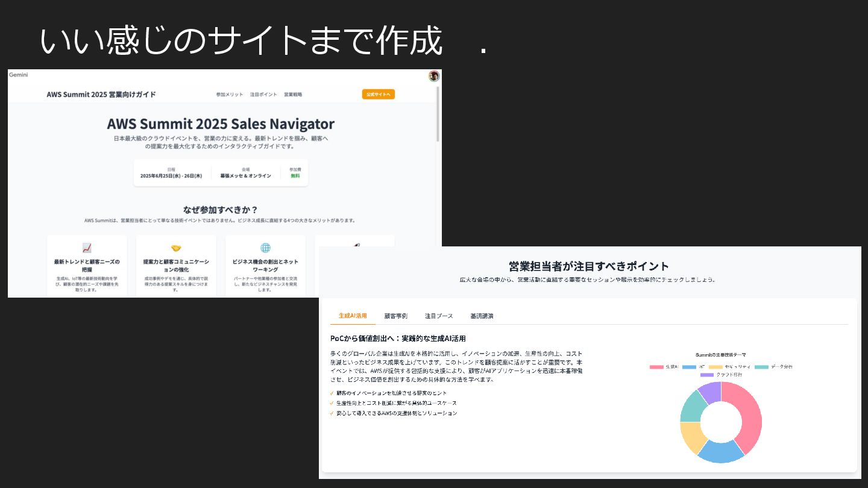Click the venue 幕張メッセ & オンライン
This screenshot has width=868, height=488.
(245, 176)
